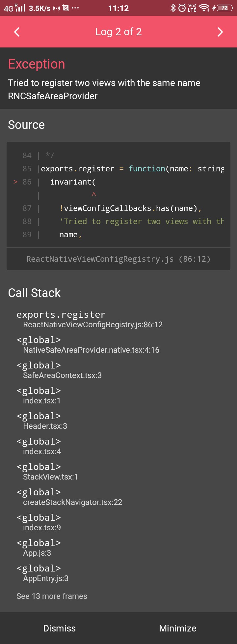Click the alarm clock status icon
The width and height of the screenshot is (237, 644).
coord(182,8)
